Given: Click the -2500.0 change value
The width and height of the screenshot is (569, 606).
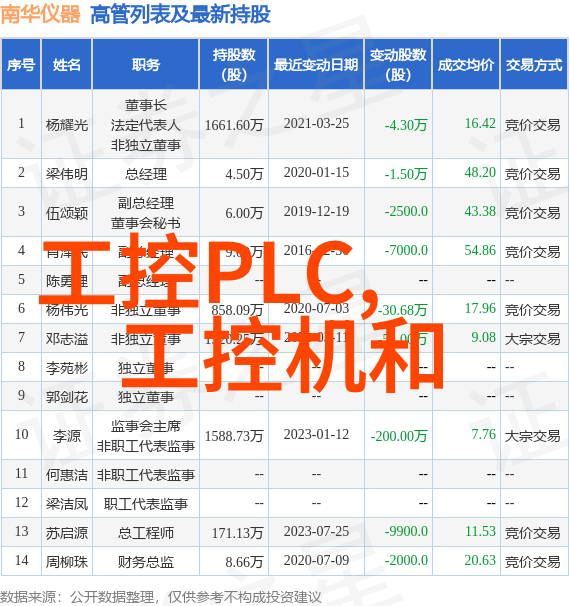Looking at the screenshot, I should (406, 211).
